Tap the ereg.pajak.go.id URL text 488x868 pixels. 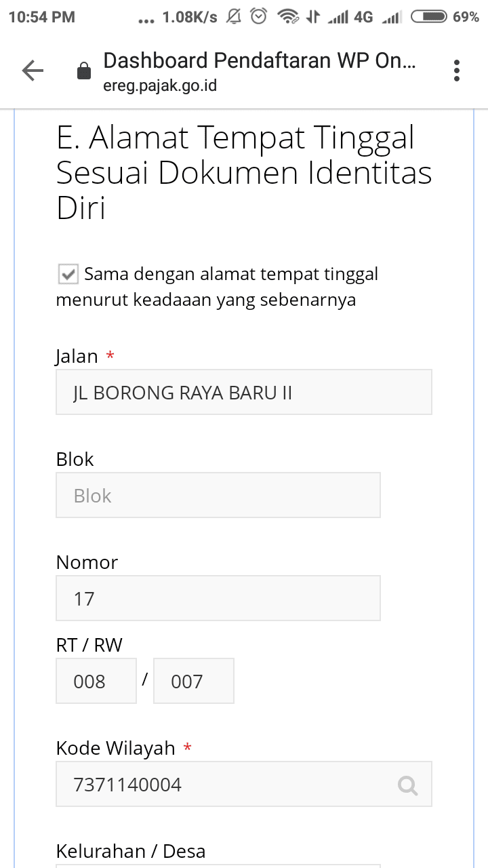coord(160,86)
